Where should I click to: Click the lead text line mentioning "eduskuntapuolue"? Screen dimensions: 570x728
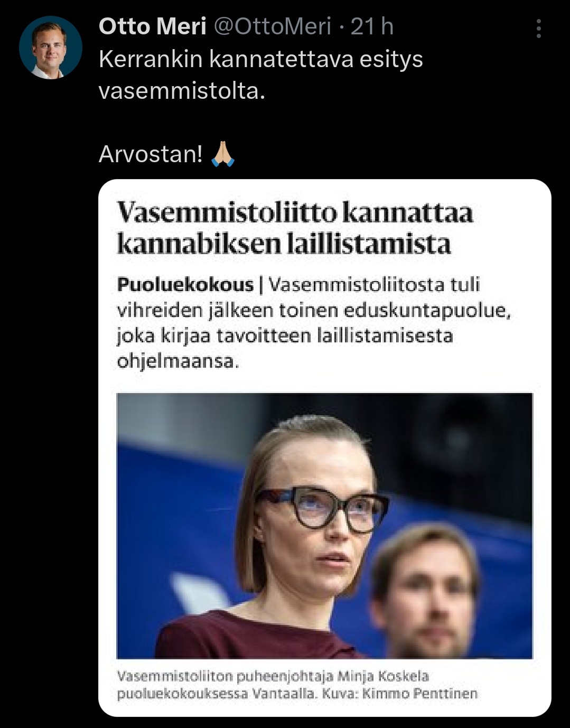point(314,311)
